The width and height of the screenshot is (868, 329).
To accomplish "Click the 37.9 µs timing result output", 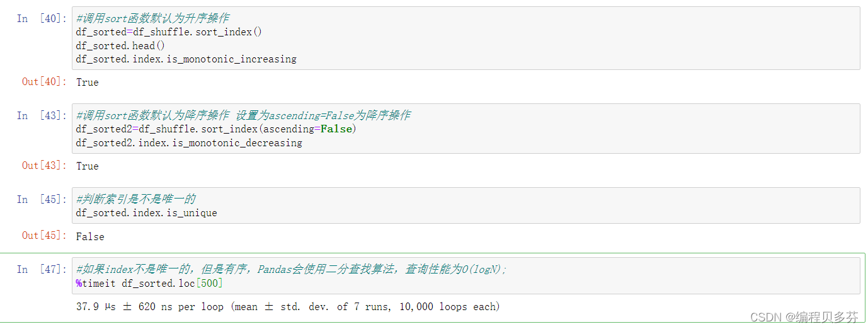I will click(288, 307).
